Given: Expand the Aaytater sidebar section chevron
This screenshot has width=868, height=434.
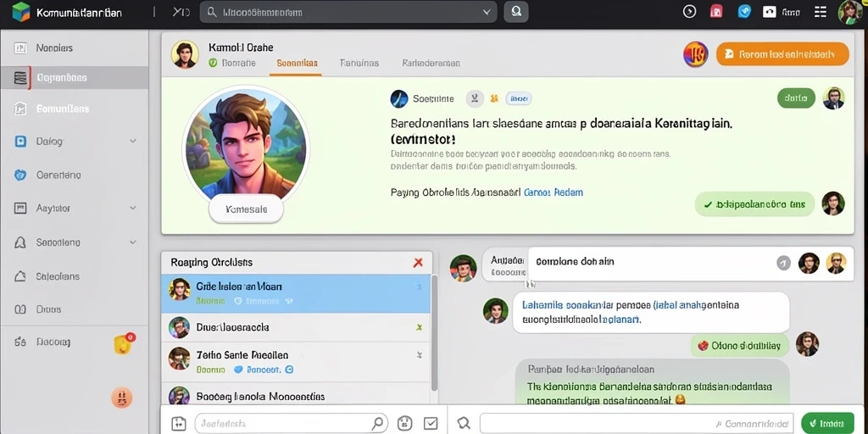Looking at the screenshot, I should pyautogui.click(x=133, y=209).
